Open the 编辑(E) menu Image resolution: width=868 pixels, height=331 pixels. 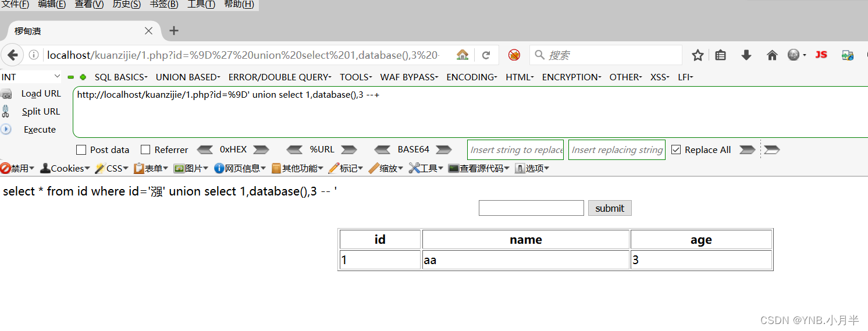[x=52, y=5]
